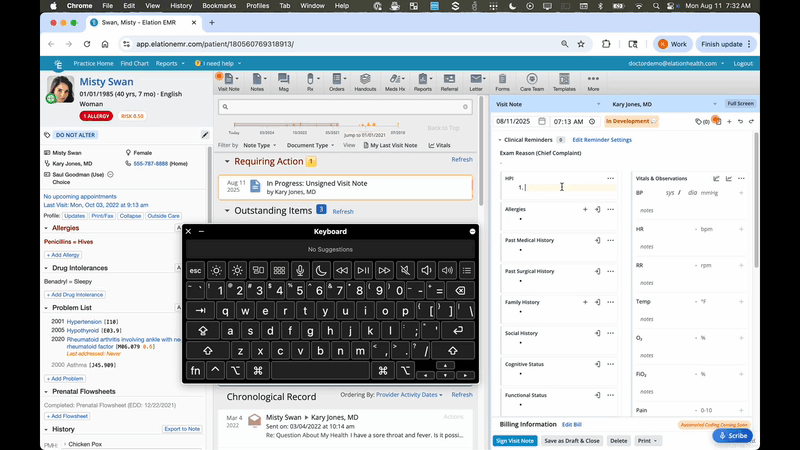Image resolution: width=800 pixels, height=450 pixels.
Task: Open the Letter toolbar icon
Action: [476, 82]
